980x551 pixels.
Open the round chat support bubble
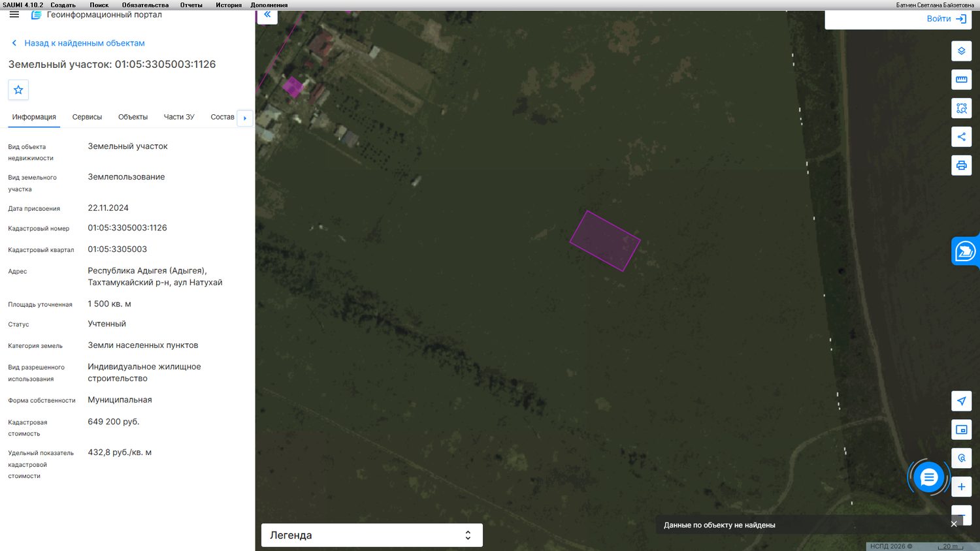[928, 478]
